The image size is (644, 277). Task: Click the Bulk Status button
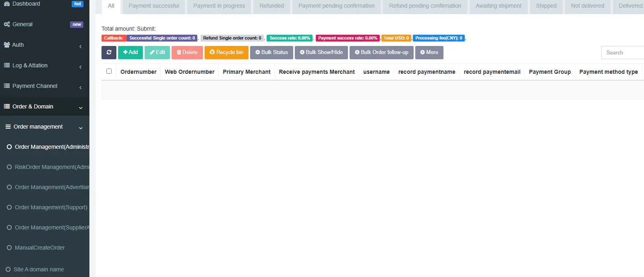[271, 52]
